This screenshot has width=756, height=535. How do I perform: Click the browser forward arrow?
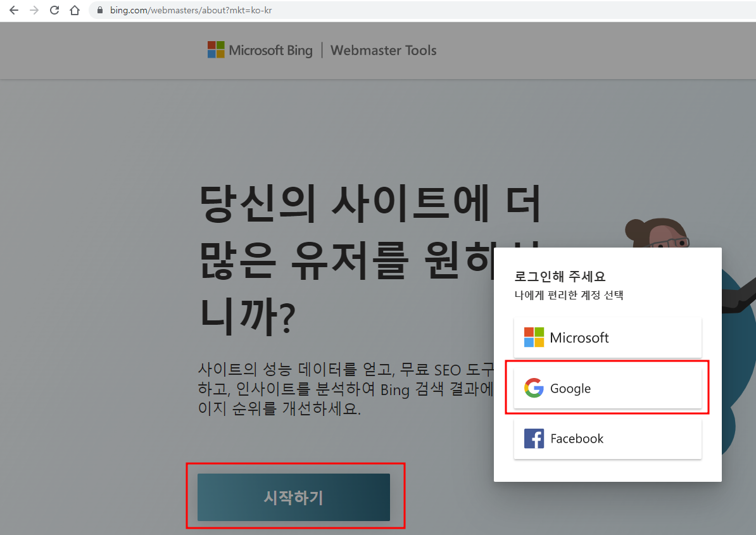coord(34,10)
